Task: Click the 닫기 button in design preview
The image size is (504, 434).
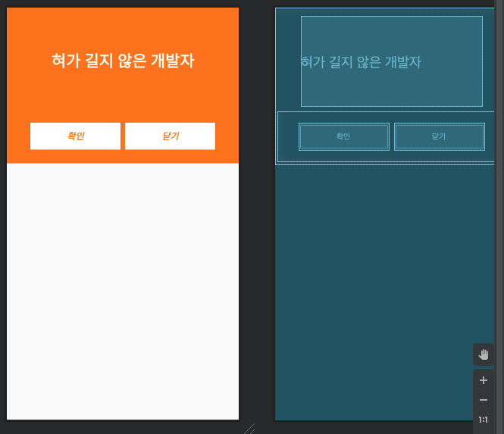Action: pyautogui.click(x=170, y=136)
